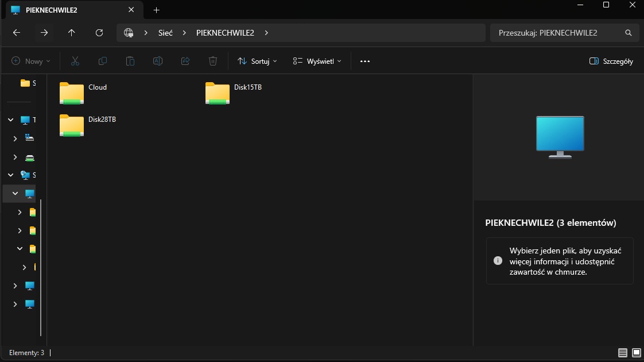This screenshot has height=362, width=644.
Task: Navigate back with the left arrow
Action: click(x=17, y=33)
